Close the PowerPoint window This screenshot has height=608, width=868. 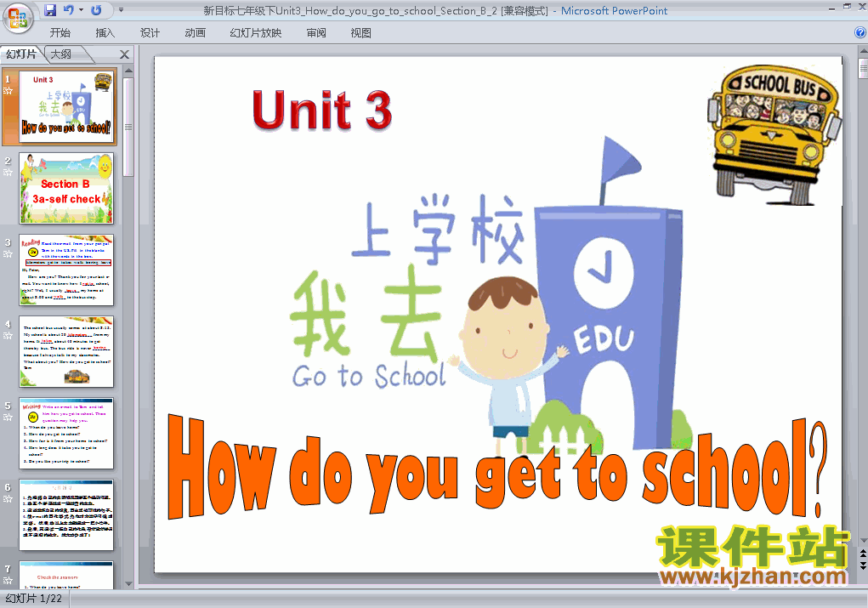(862, 7)
